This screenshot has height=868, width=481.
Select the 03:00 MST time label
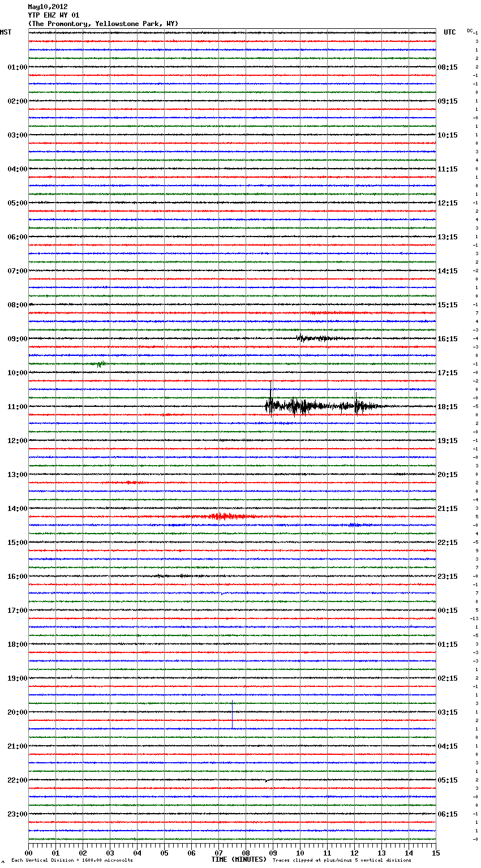click(x=17, y=135)
